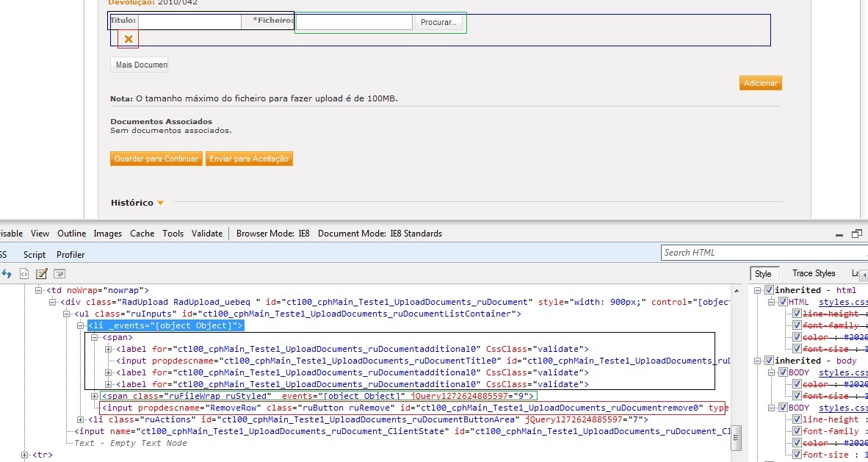
Task: Open the Browser Mode: IE8 menu
Action: (x=273, y=234)
